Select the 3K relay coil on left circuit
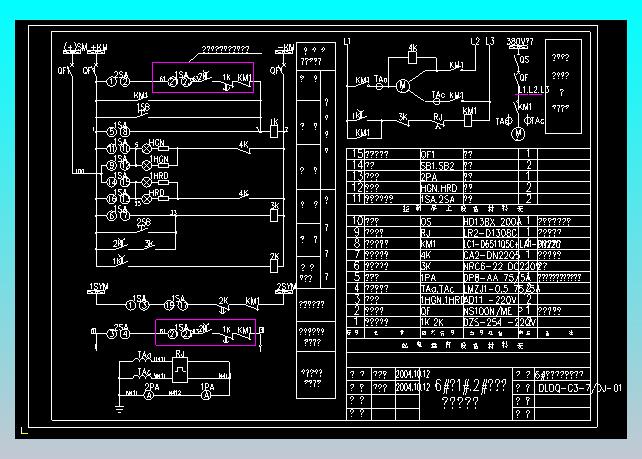 click(273, 214)
